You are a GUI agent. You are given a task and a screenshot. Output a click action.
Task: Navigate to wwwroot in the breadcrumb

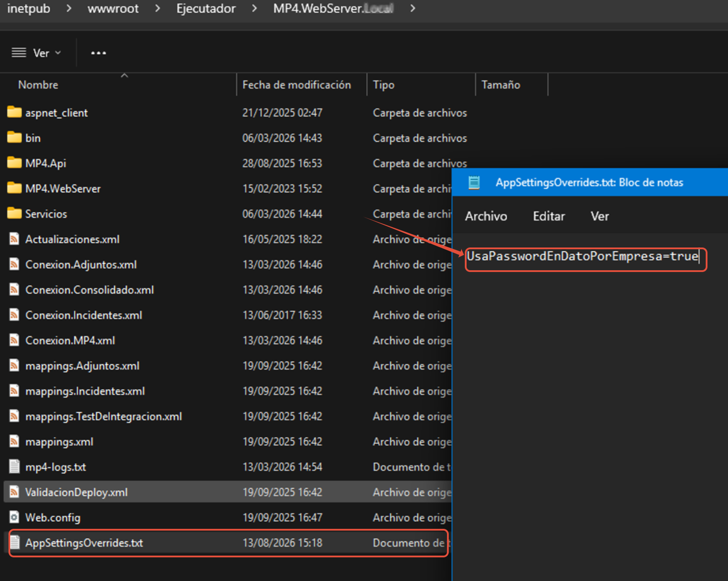pos(113,8)
